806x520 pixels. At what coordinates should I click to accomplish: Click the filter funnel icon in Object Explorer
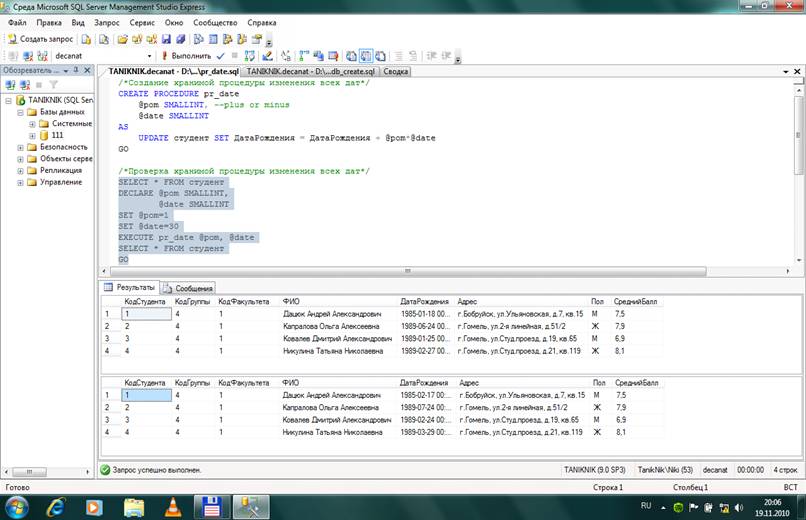[x=53, y=85]
